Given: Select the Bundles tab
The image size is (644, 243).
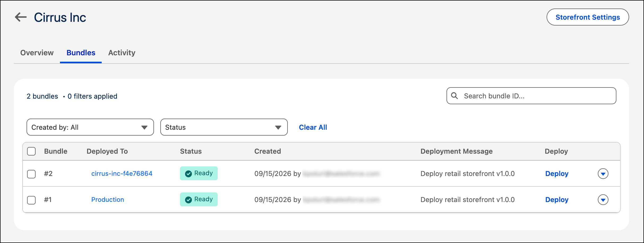Looking at the screenshot, I should (81, 53).
